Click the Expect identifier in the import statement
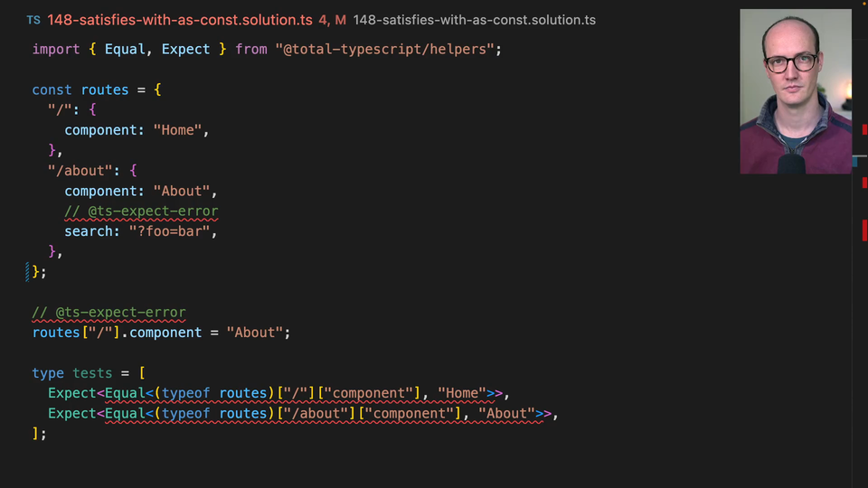Image resolution: width=868 pixels, height=488 pixels. click(185, 49)
